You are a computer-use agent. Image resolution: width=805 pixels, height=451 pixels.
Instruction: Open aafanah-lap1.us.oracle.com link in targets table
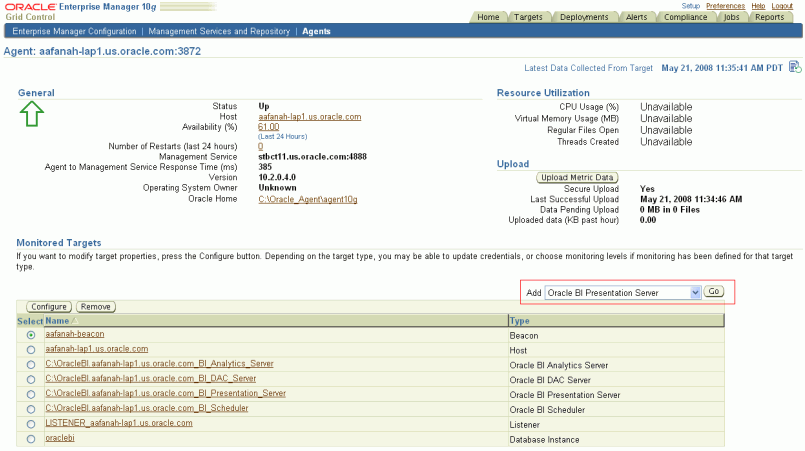(x=97, y=349)
